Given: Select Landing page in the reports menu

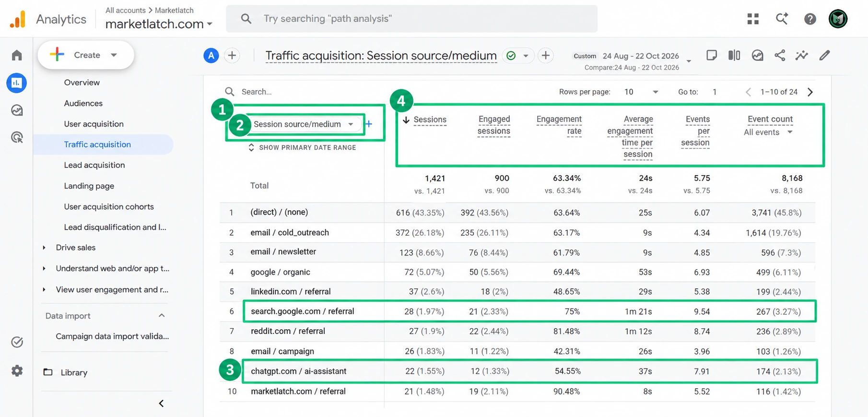Looking at the screenshot, I should tap(89, 186).
